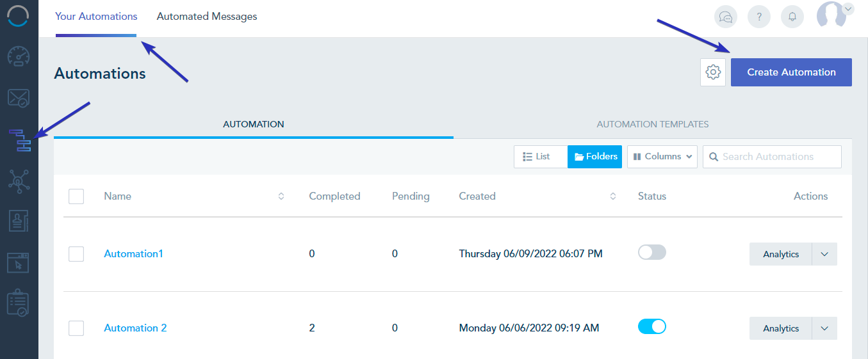Open the landing page window sidebar icon
The image size is (868, 359).
[19, 262]
